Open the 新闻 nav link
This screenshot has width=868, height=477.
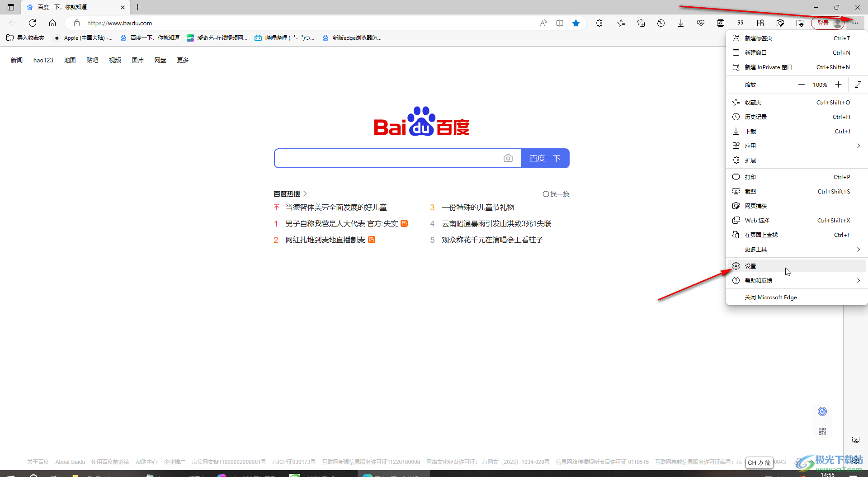pos(17,60)
